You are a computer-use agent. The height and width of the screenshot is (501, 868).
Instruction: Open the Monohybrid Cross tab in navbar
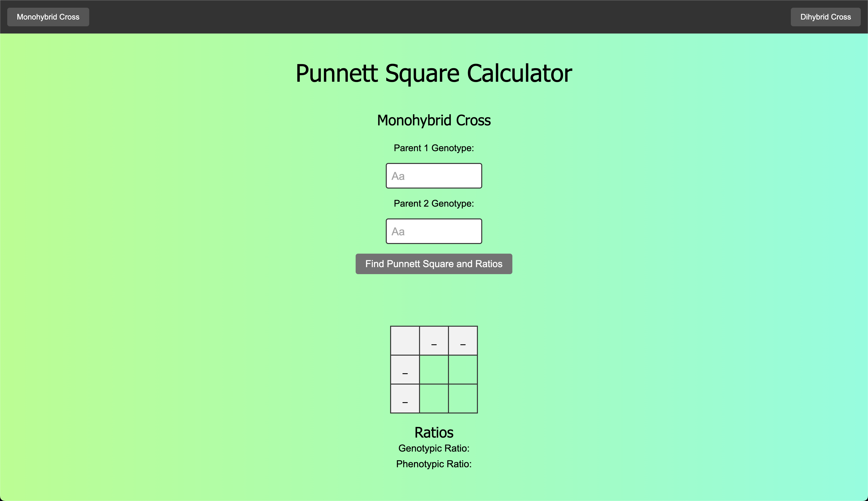48,17
